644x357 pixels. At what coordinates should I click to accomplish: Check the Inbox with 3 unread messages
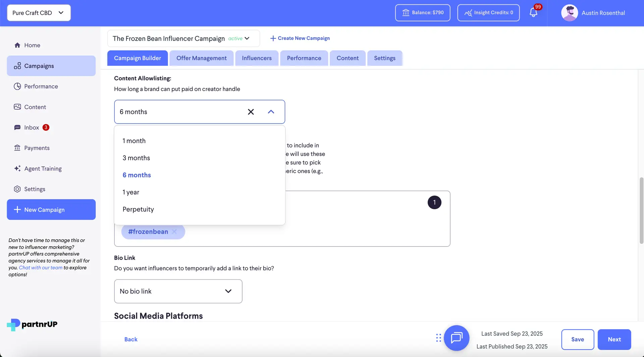coord(32,128)
